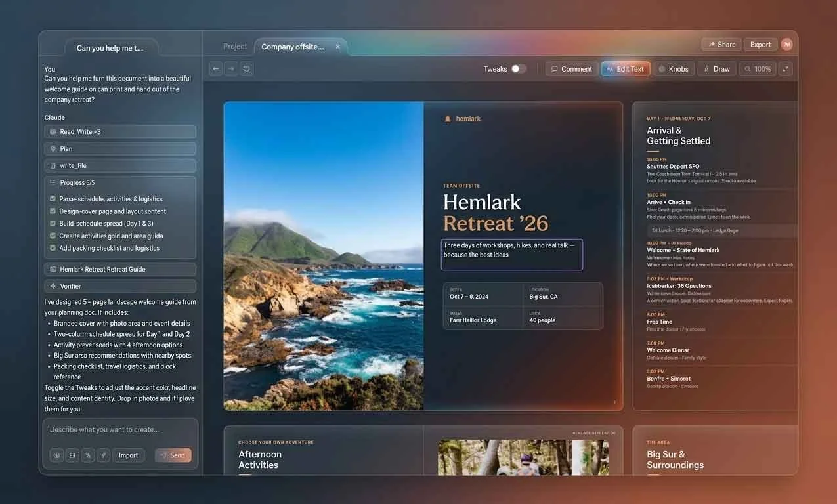Select the Draw tool
837x504 pixels.
tap(716, 69)
